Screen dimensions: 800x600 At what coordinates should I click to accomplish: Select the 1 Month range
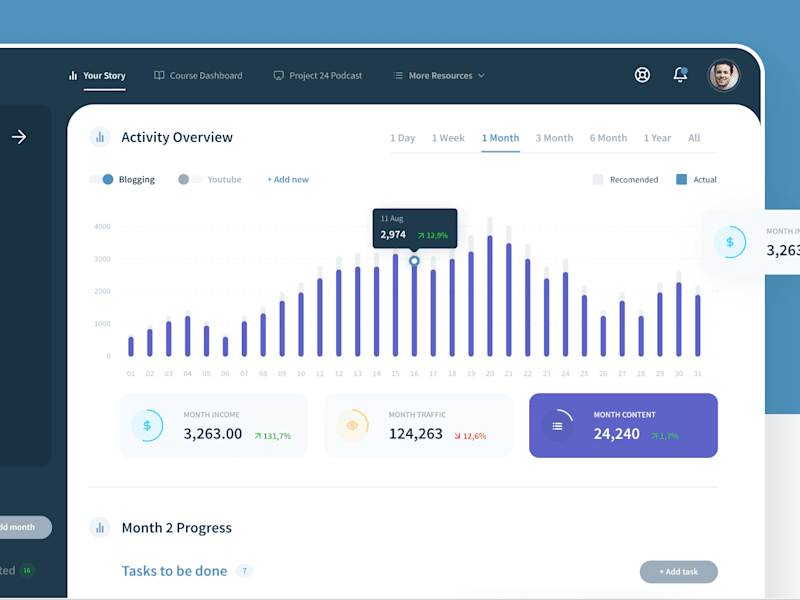[x=501, y=138]
